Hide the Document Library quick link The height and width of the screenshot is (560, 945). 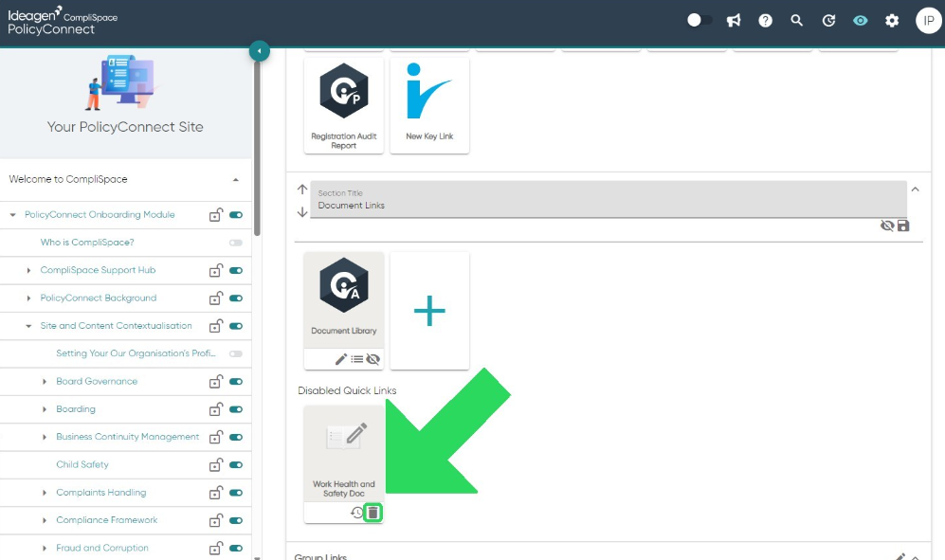point(373,359)
